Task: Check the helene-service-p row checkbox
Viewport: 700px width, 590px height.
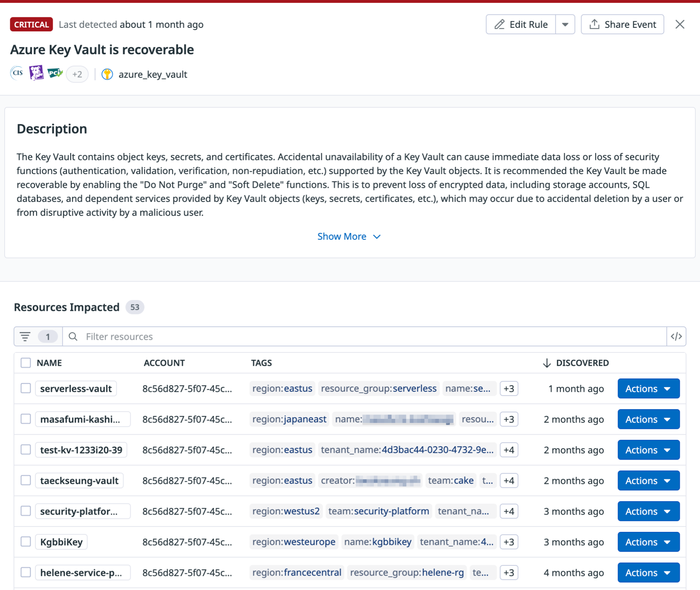Action: 26,572
